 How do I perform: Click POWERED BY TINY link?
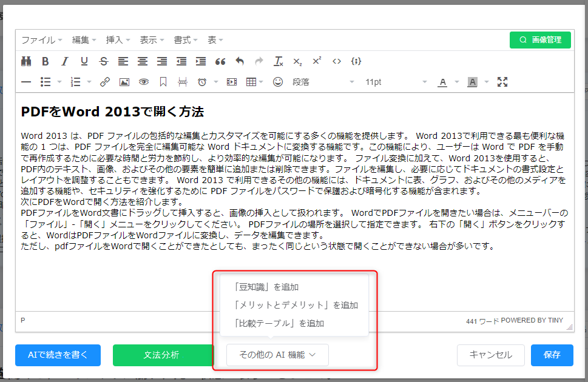(532, 320)
